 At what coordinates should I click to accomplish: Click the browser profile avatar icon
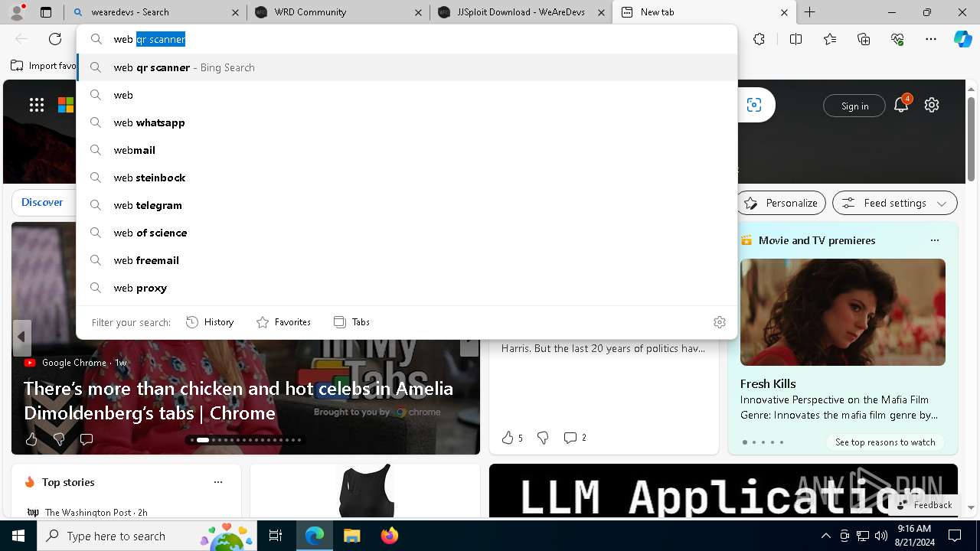click(17, 12)
